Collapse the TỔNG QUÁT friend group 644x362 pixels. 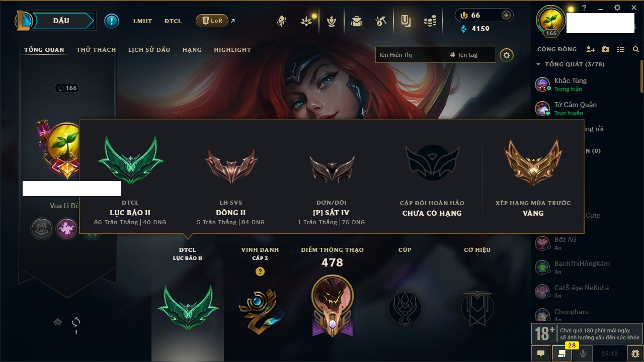point(539,64)
